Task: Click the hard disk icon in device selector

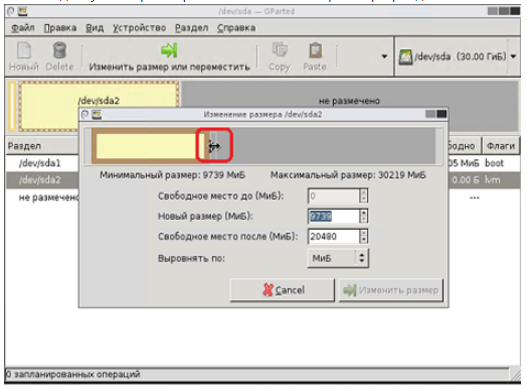Action: pyautogui.click(x=405, y=57)
